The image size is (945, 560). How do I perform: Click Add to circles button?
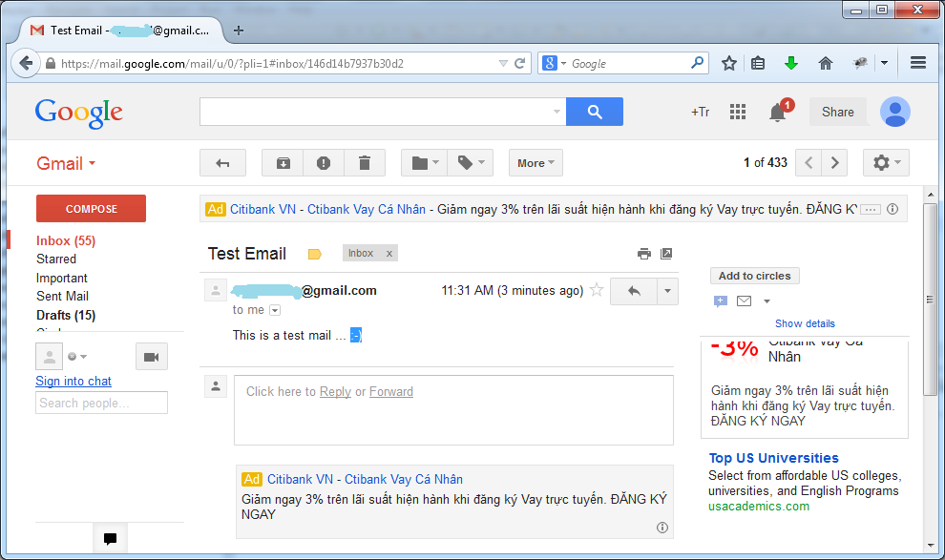click(x=754, y=276)
